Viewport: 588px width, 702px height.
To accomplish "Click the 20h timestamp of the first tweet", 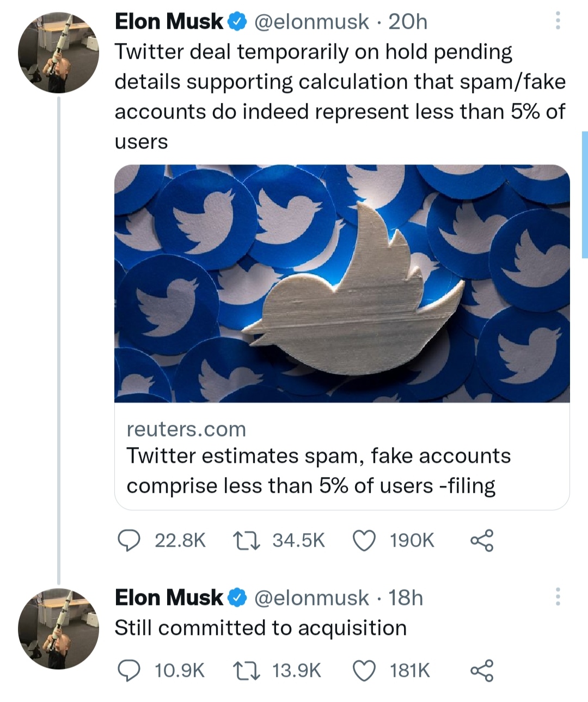I will coord(408,22).
